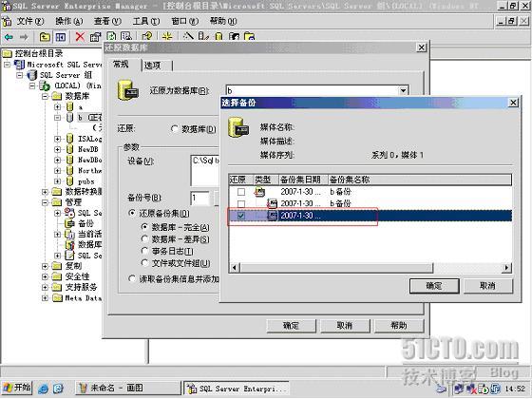
Task: Switch to 未命名 - 画图 taskbar button
Action: point(127,389)
